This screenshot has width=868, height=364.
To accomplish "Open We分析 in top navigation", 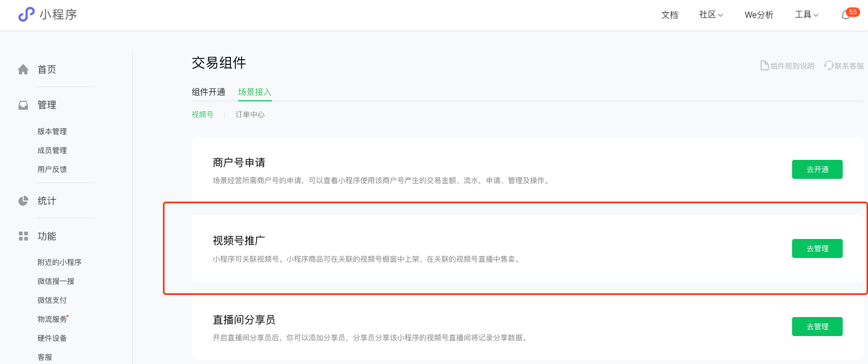I will click(759, 15).
